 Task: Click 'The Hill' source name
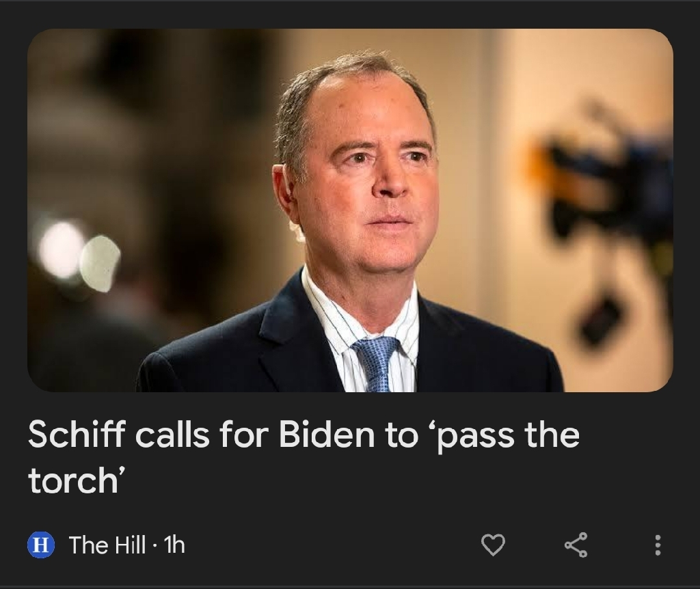(107, 545)
